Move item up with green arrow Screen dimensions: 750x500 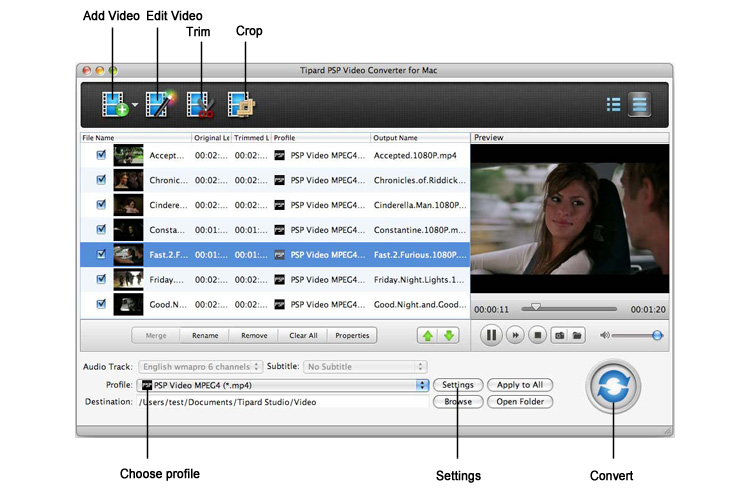(428, 335)
